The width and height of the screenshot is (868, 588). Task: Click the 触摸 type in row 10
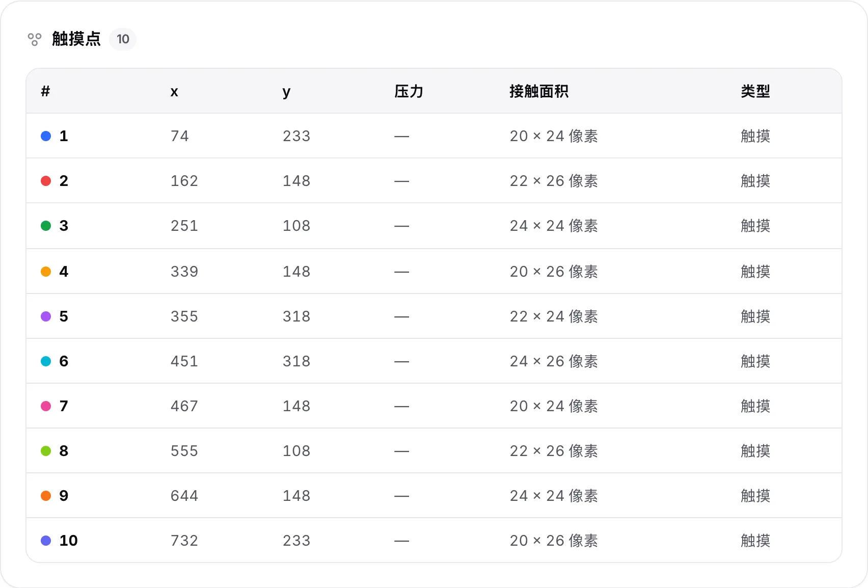click(755, 541)
